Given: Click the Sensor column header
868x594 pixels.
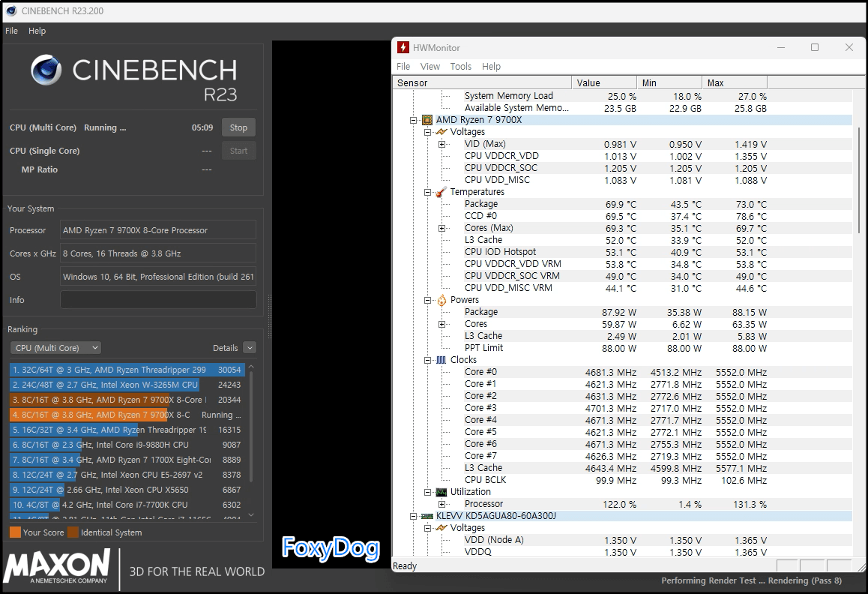Looking at the screenshot, I should tap(482, 82).
